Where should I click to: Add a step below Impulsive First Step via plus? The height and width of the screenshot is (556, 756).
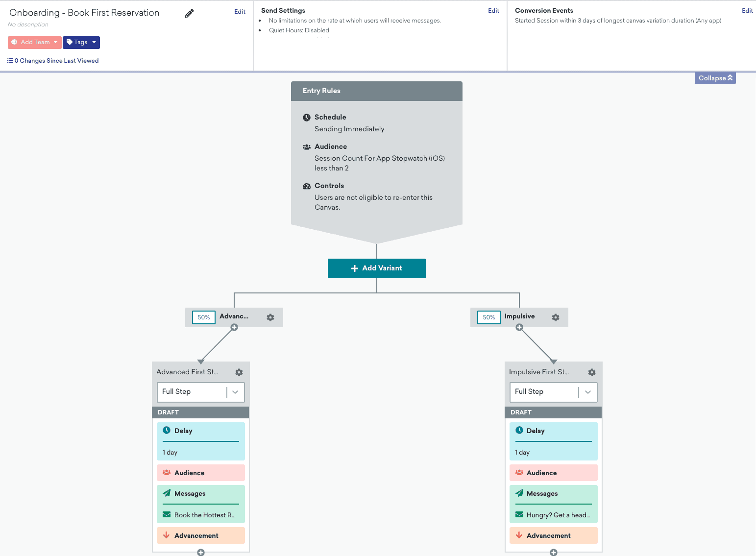pos(553,552)
